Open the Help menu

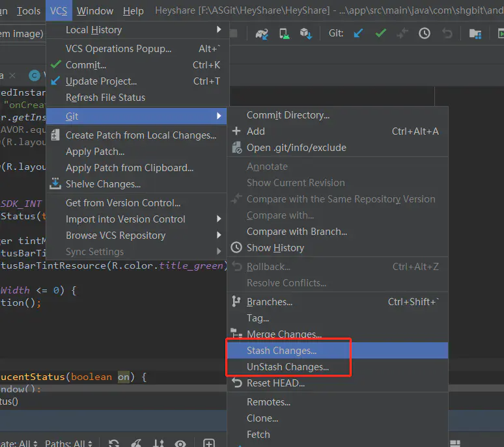(133, 11)
